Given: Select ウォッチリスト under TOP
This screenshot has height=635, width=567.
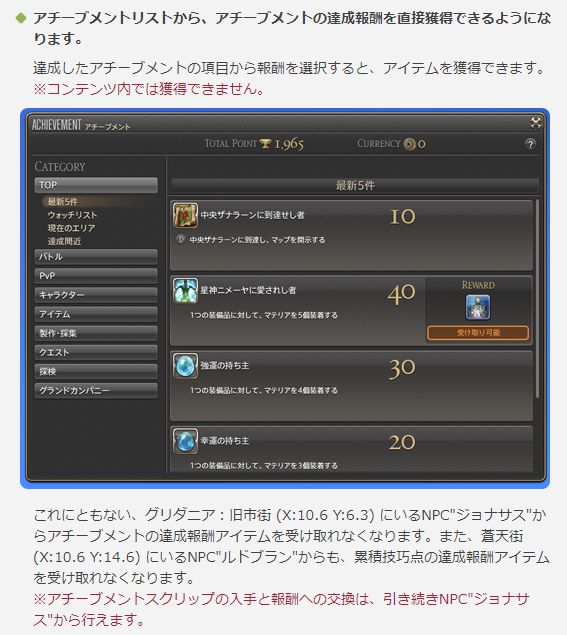Looking at the screenshot, I should [x=72, y=215].
